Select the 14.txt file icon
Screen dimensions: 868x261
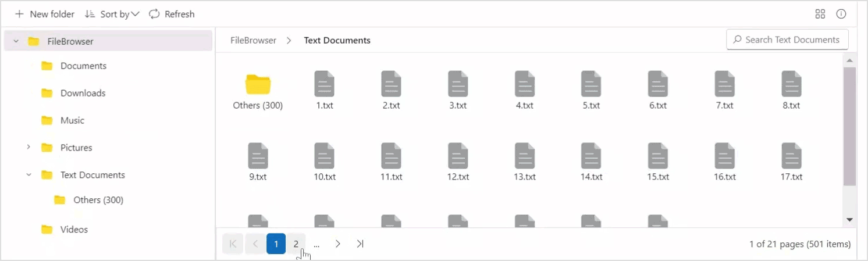[591, 155]
